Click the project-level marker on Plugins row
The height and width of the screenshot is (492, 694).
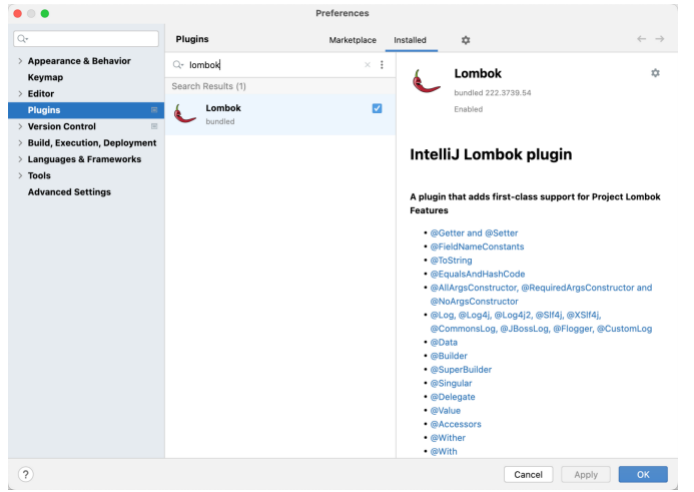pyautogui.click(x=154, y=110)
